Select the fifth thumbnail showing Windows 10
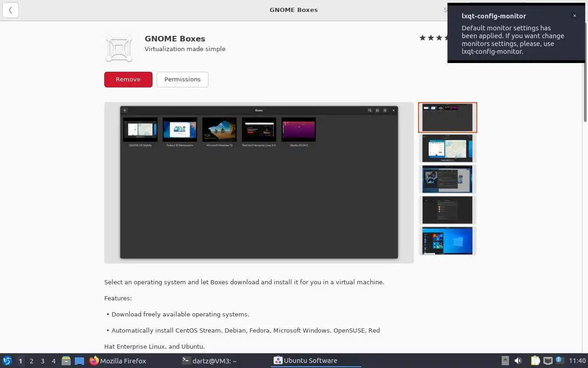This screenshot has height=368, width=588. click(447, 241)
